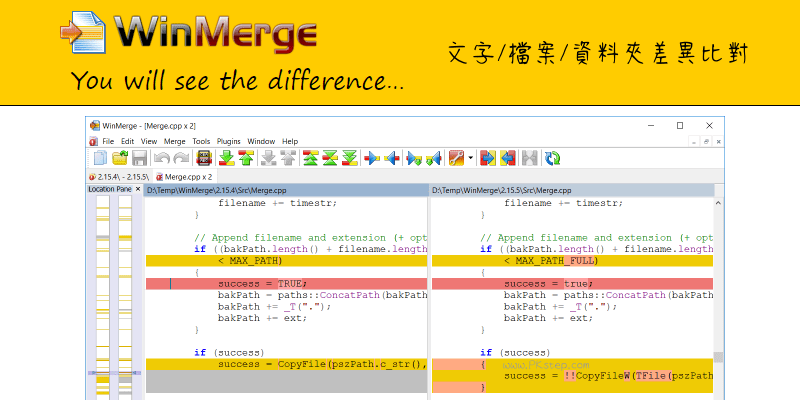Click the Redo arrow icon
Screen dimensions: 800x400
181,158
